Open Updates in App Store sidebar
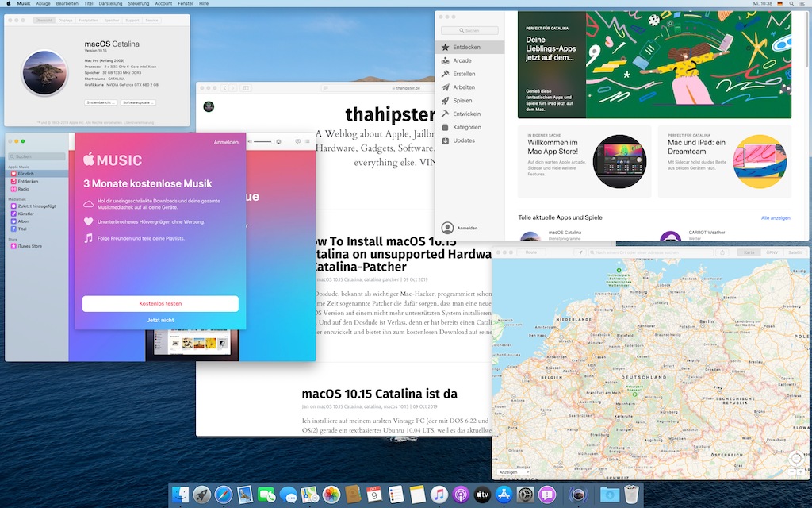 463,140
